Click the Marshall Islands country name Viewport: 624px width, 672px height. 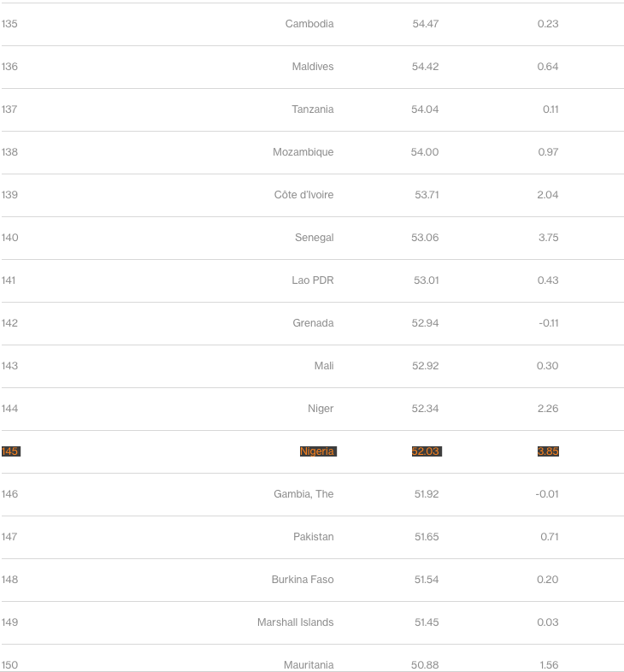click(x=296, y=622)
